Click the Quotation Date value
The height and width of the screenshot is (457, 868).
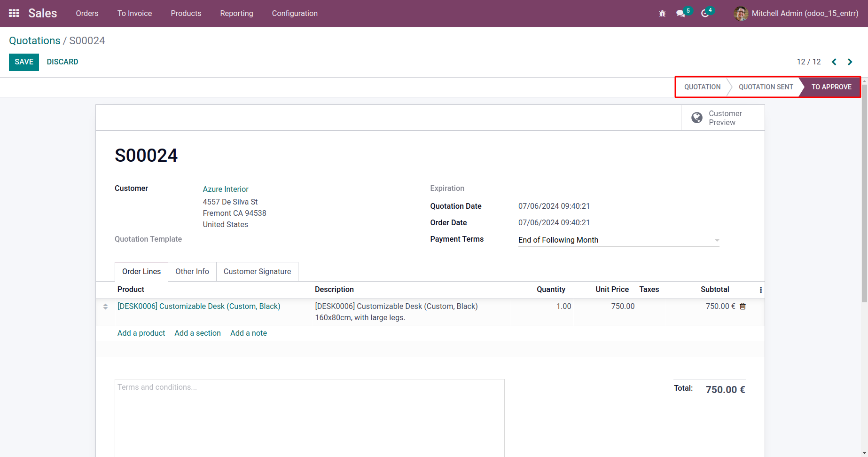pyautogui.click(x=554, y=206)
